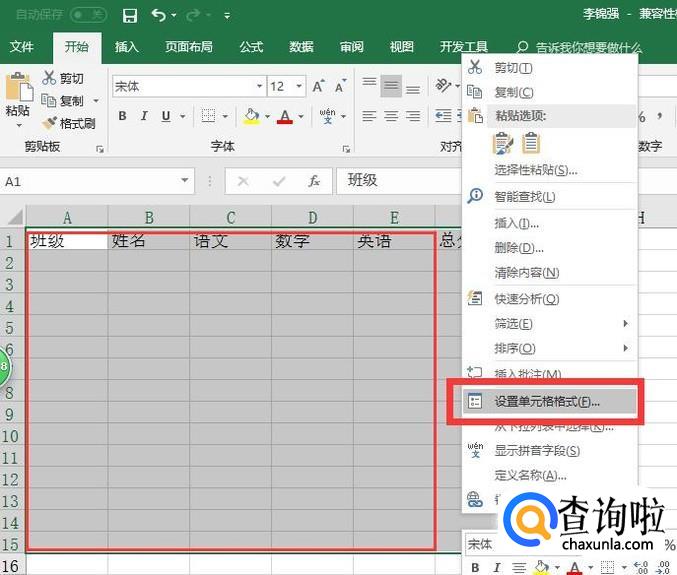Click the Paste (粘贴) clipboard icon
677x575 pixels.
click(18, 98)
